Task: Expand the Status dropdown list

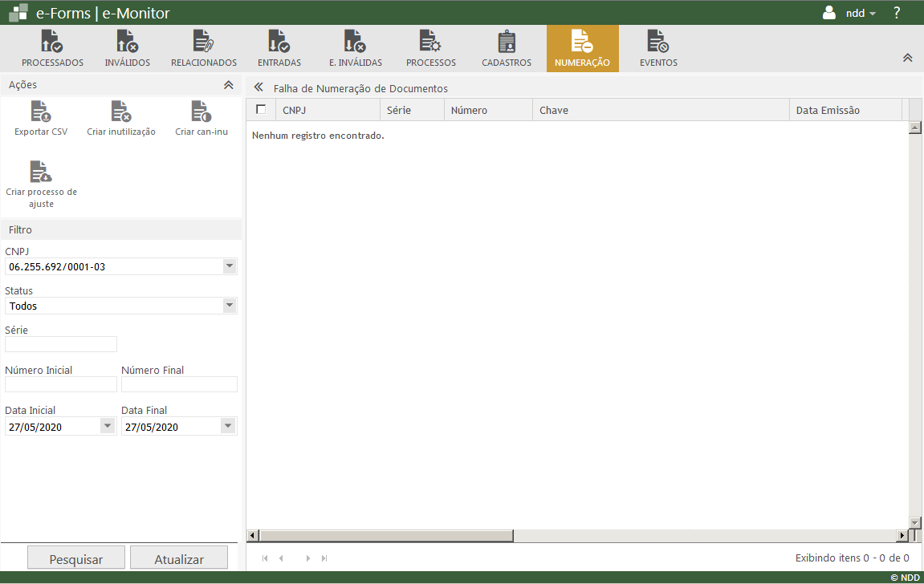Action: tap(229, 306)
